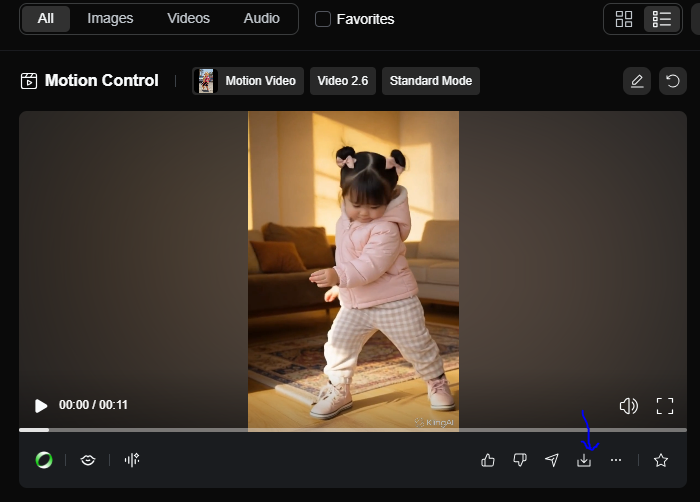Viewport: 700px width, 502px height.
Task: Click the Motion Video tag button
Action: (248, 81)
